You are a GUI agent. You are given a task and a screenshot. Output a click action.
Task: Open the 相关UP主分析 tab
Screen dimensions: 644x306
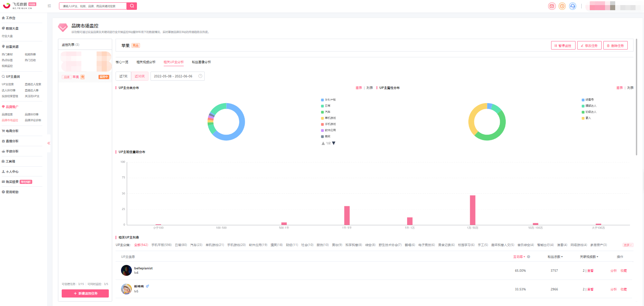(x=174, y=62)
